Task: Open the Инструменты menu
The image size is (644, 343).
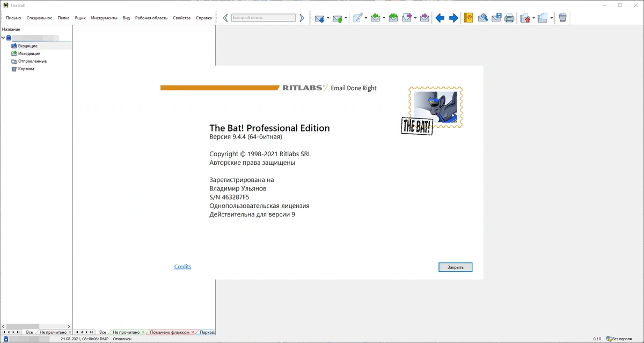Action: coord(104,18)
